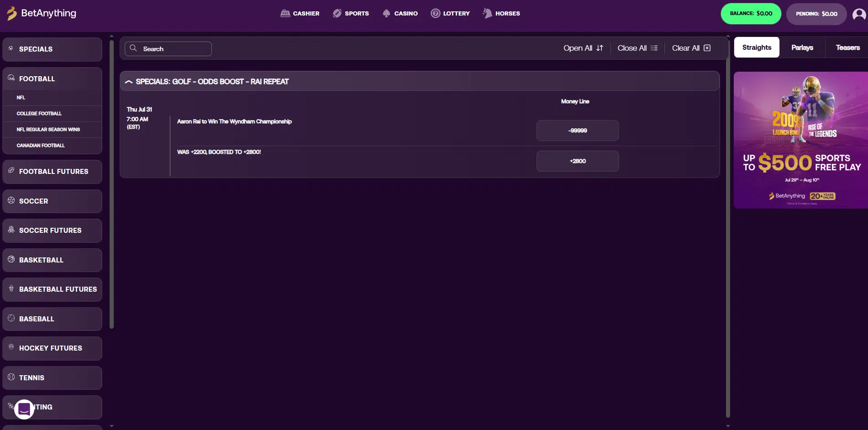Viewport: 868px width, 430px height.
Task: Click the Football Futures ball icon
Action: [x=11, y=170]
